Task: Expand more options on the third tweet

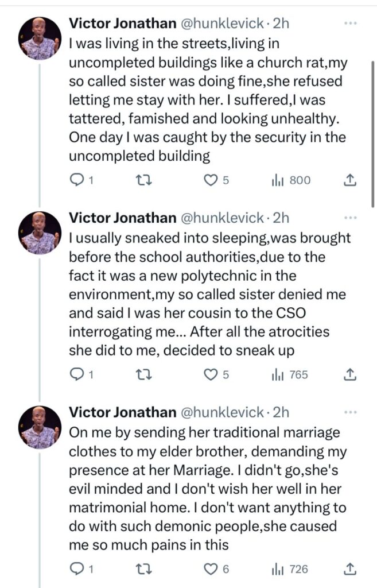Action: coord(350,413)
